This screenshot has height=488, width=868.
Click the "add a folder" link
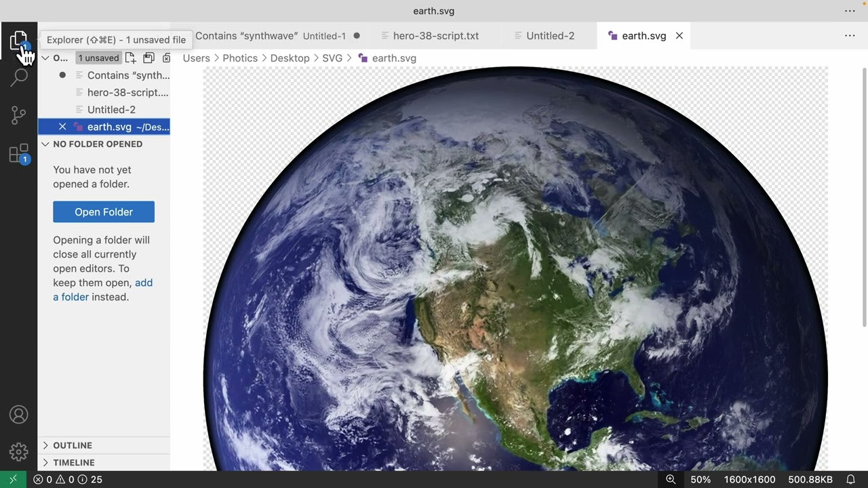click(x=103, y=289)
